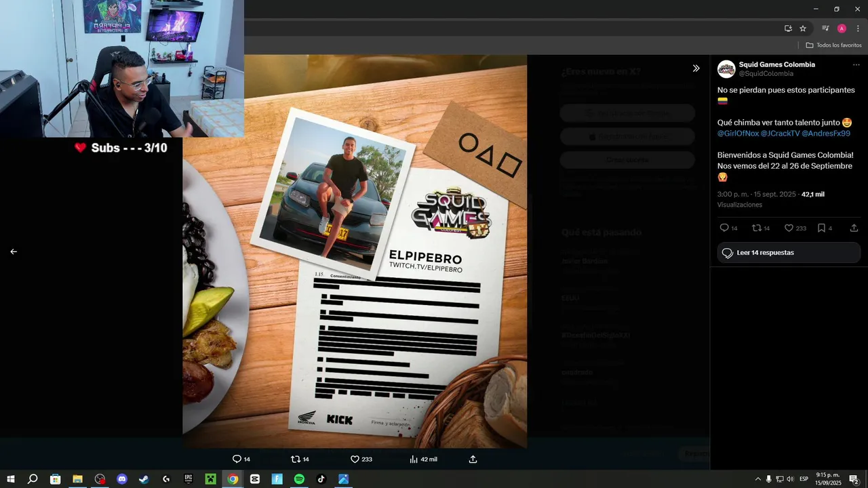Viewport: 868px width, 488px height.
Task: Open CapCut from the taskbar
Action: tap(255, 479)
